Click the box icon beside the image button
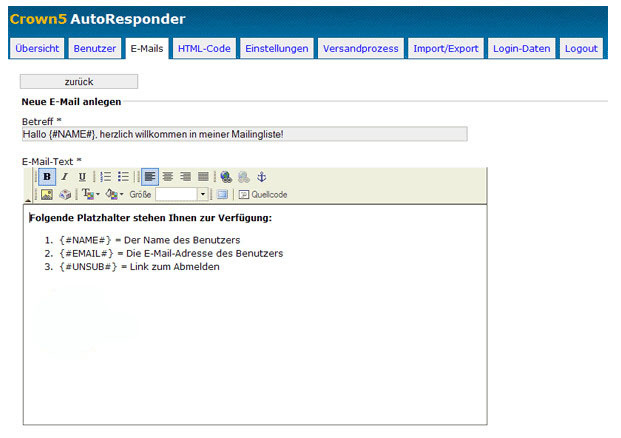 (x=65, y=194)
